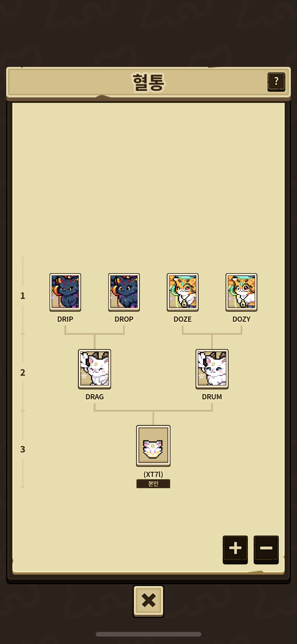The width and height of the screenshot is (297, 644).
Task: Select generation 3 marker
Action: tap(23, 449)
